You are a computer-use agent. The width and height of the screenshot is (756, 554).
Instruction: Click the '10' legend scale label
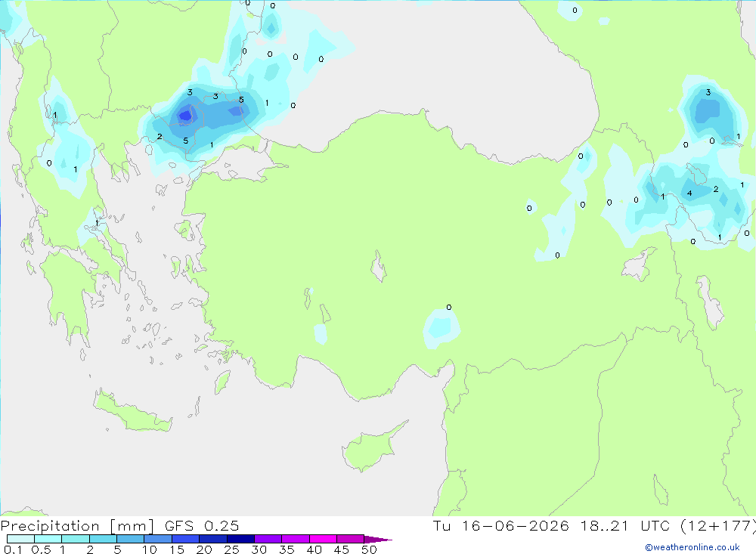click(150, 549)
